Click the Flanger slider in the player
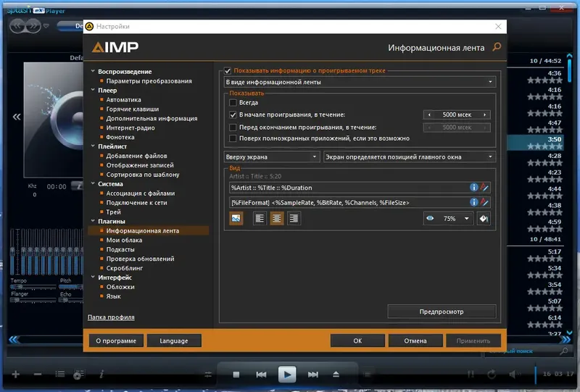 point(33,300)
